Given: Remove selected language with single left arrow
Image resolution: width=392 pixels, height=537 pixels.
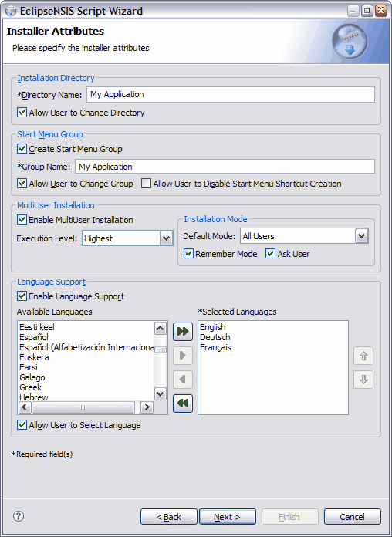Looking at the screenshot, I should click(183, 380).
